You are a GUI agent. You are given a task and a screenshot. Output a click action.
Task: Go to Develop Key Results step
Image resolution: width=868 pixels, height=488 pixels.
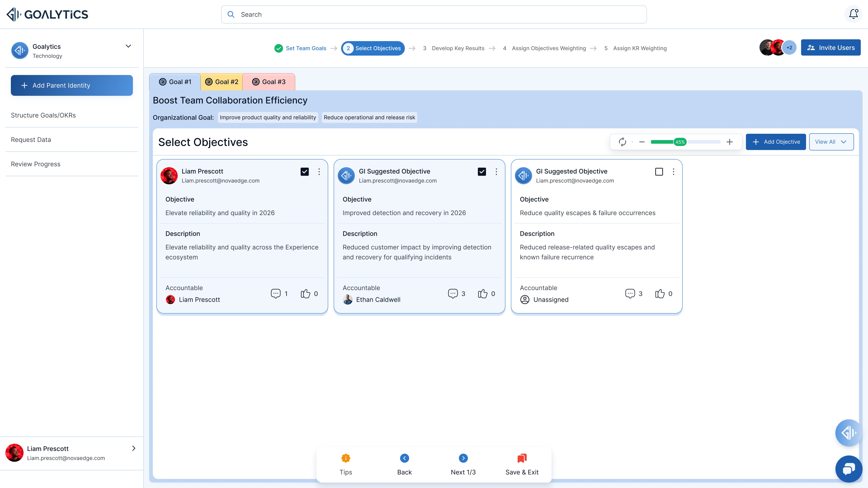point(453,48)
